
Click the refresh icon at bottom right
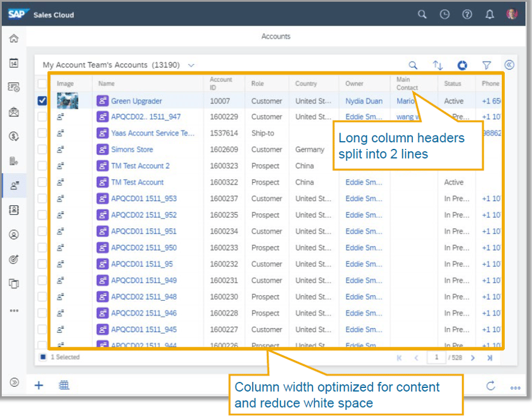[x=491, y=386]
